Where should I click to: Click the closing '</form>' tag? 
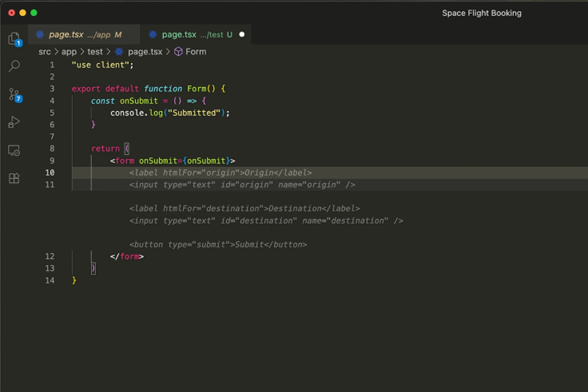click(x=127, y=256)
